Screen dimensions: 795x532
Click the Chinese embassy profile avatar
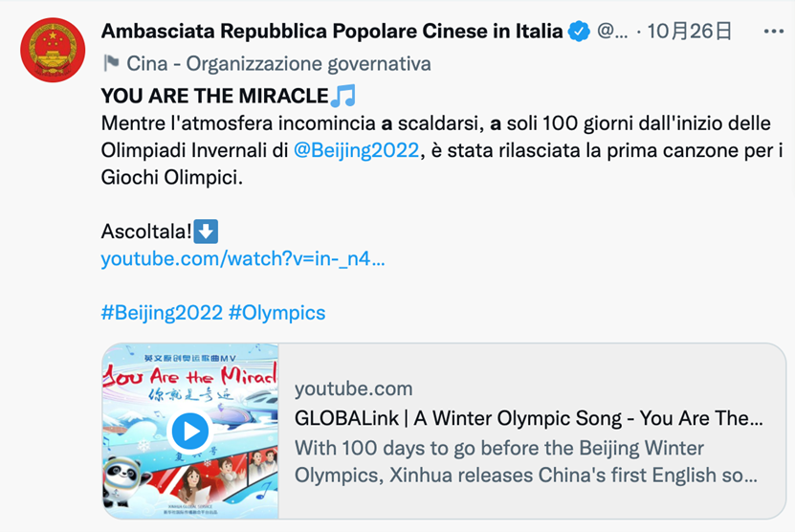[x=53, y=50]
